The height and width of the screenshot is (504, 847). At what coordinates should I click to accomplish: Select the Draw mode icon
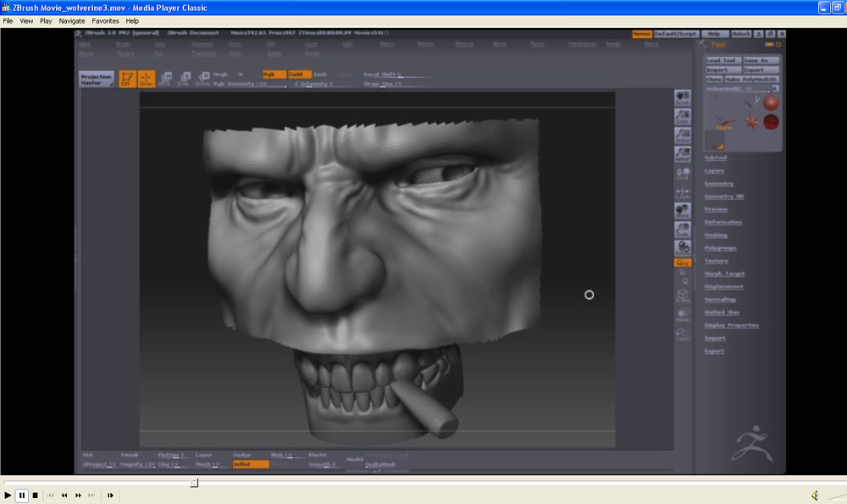click(146, 79)
